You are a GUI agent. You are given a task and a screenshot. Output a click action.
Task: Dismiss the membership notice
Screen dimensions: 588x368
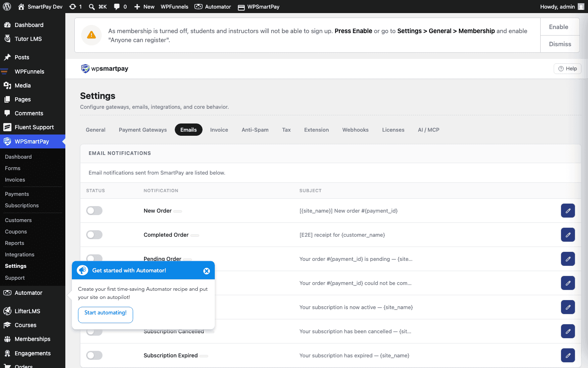pyautogui.click(x=560, y=44)
